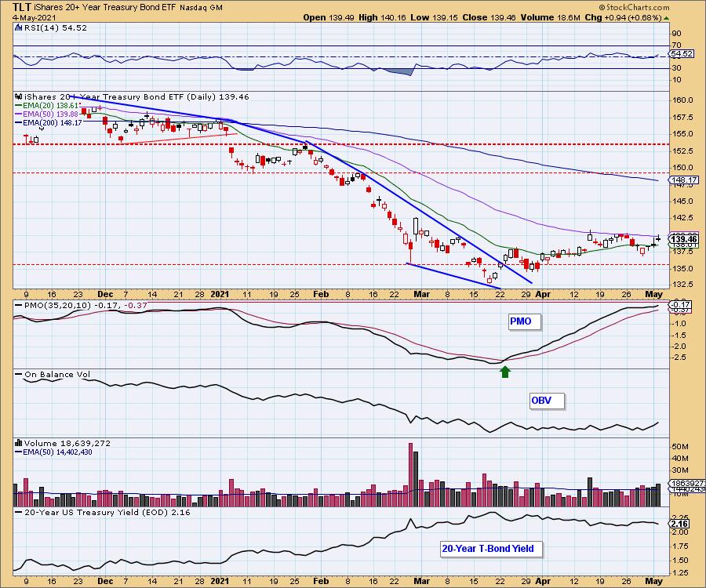
Task: Click the TLT ticker symbol in header
Action: (x=20, y=7)
